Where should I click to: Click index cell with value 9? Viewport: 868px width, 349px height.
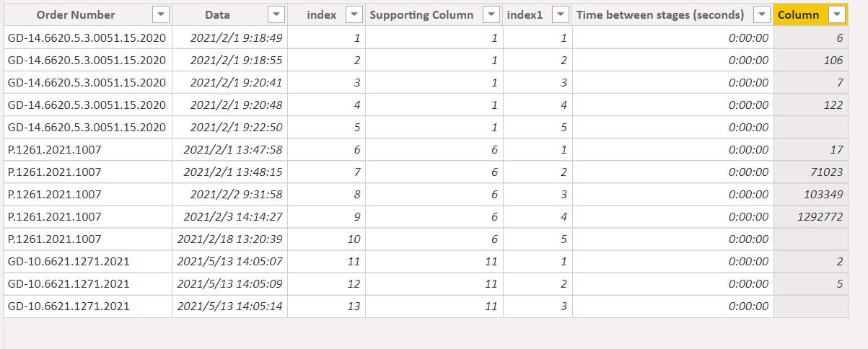pos(326,216)
